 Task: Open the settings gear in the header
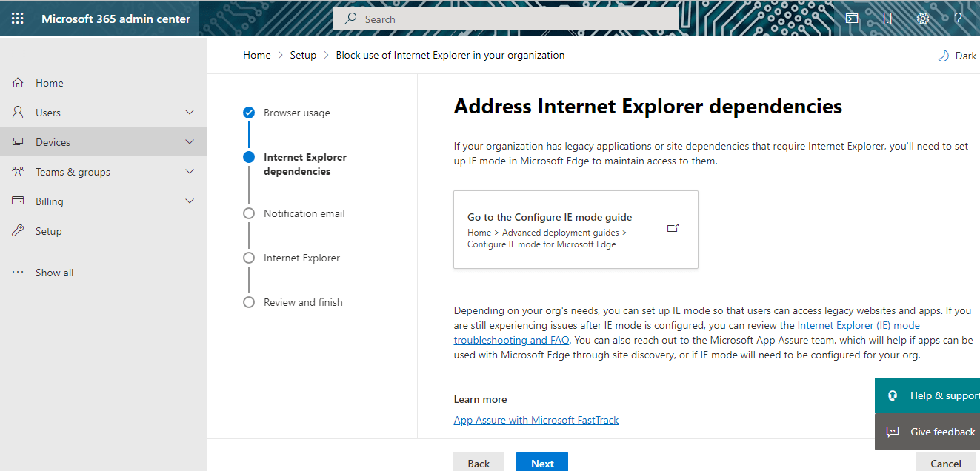pos(923,19)
